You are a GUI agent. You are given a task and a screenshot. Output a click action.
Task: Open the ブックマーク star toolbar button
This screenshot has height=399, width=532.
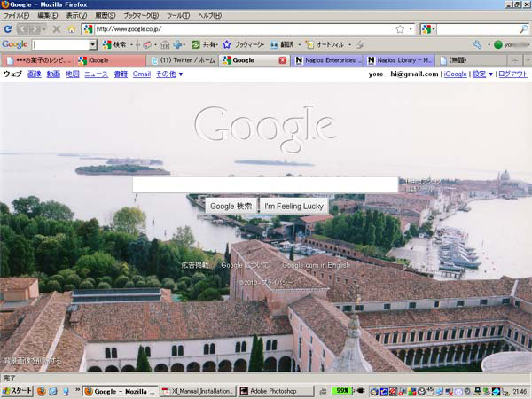[x=244, y=44]
